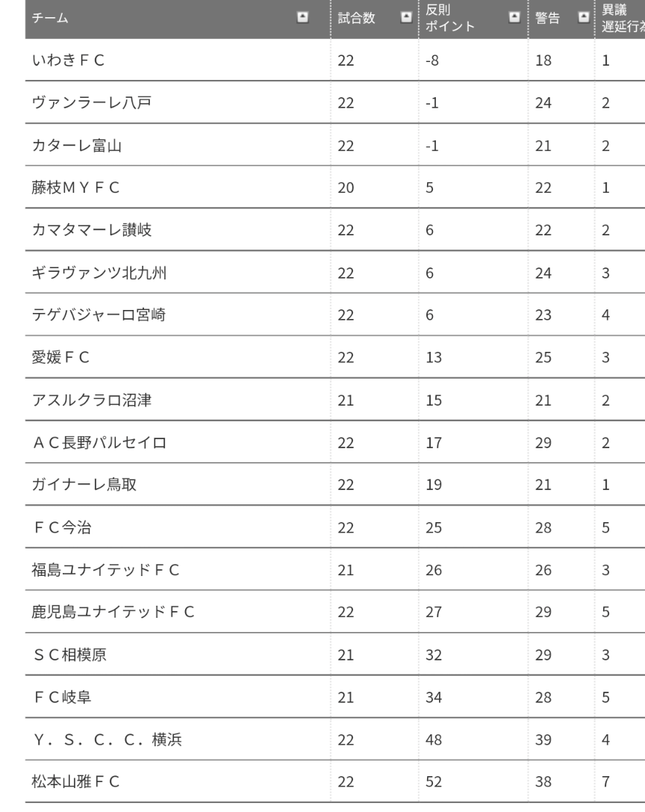
Task: Select the いわきFC team row
Action: [335, 60]
